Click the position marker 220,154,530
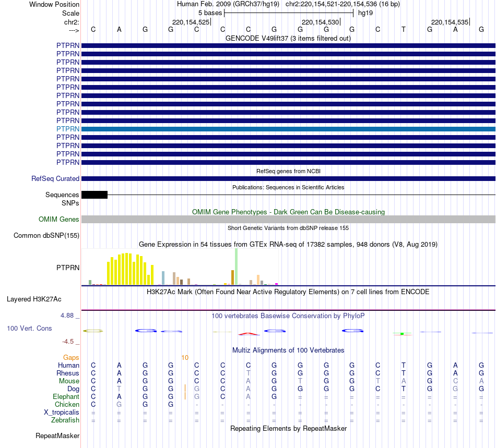 (320, 22)
